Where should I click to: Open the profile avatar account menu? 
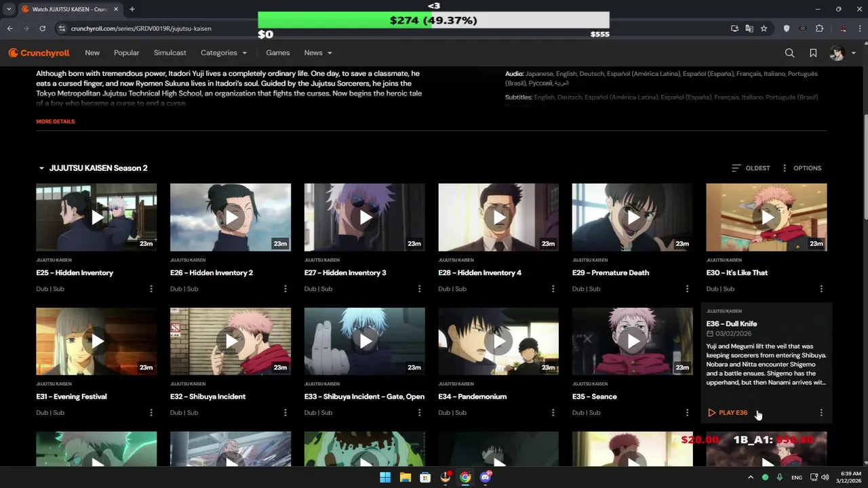point(842,53)
